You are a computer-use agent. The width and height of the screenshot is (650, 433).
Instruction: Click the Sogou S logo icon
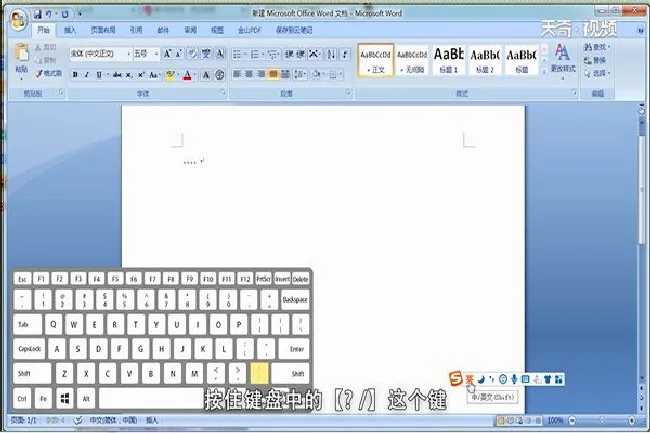coord(456,378)
